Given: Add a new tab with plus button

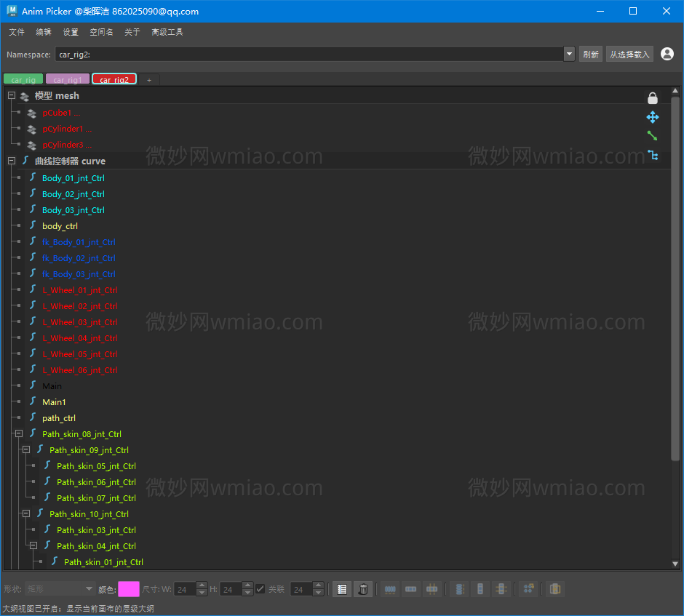Looking at the screenshot, I should [x=149, y=80].
